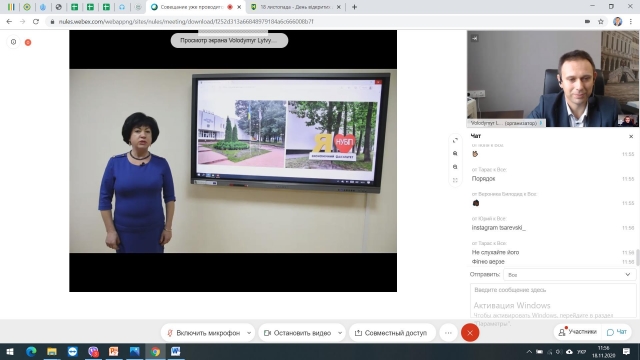Screen dimensions: 640x360
Task: Close the chat panel
Action: click(631, 136)
